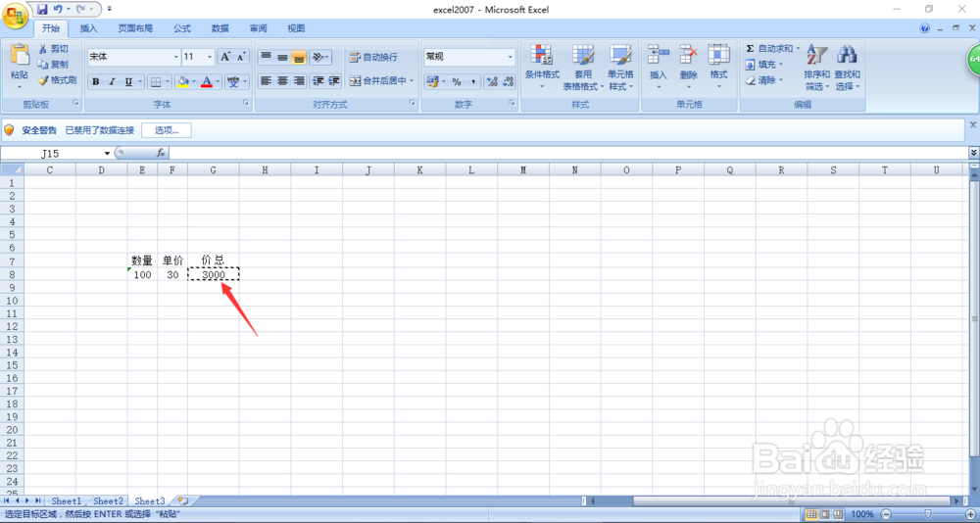Click 自动求和 AutoSum sigma
980x523 pixels.
[x=768, y=49]
